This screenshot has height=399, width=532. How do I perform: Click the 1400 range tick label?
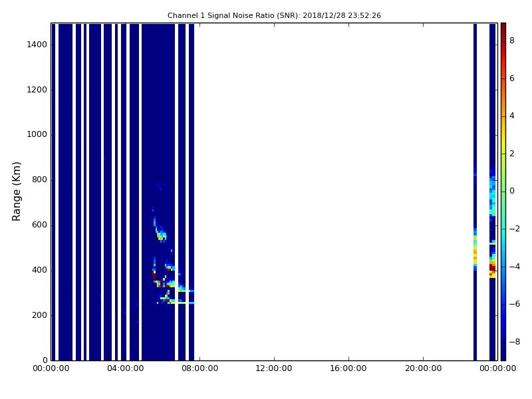(x=37, y=45)
